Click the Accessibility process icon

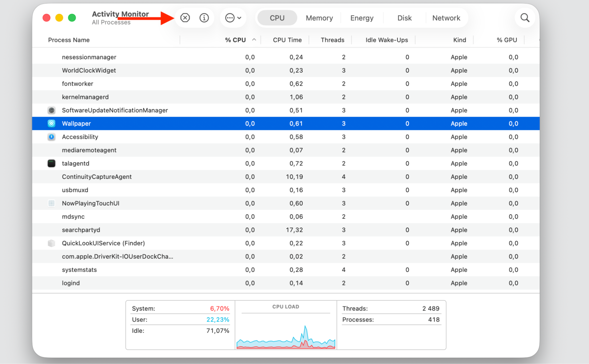click(x=52, y=137)
